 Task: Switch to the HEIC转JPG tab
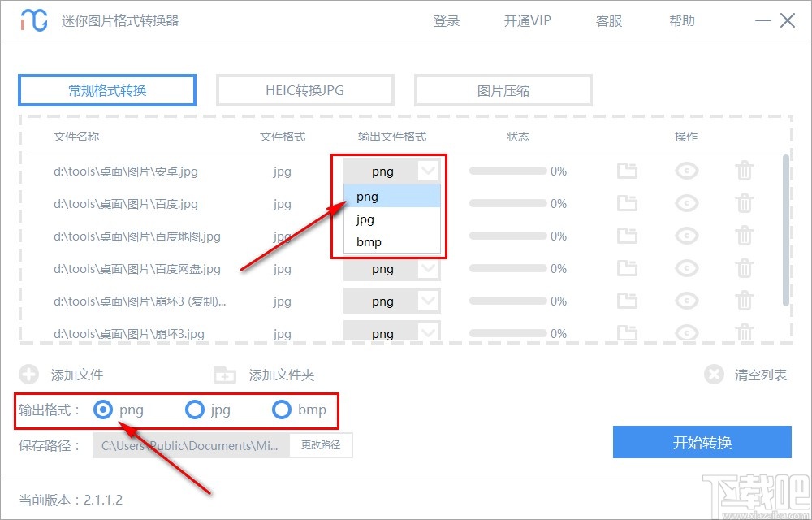[x=304, y=89]
